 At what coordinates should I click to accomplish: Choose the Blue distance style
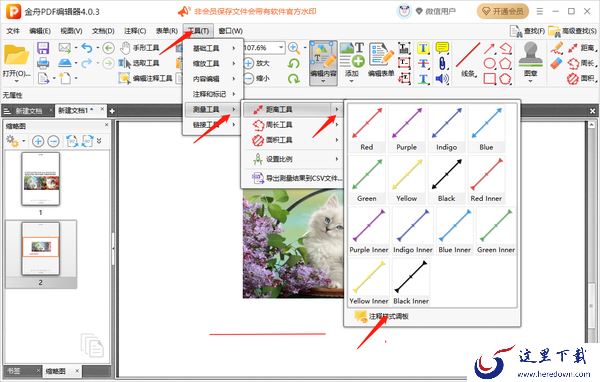tap(486, 128)
